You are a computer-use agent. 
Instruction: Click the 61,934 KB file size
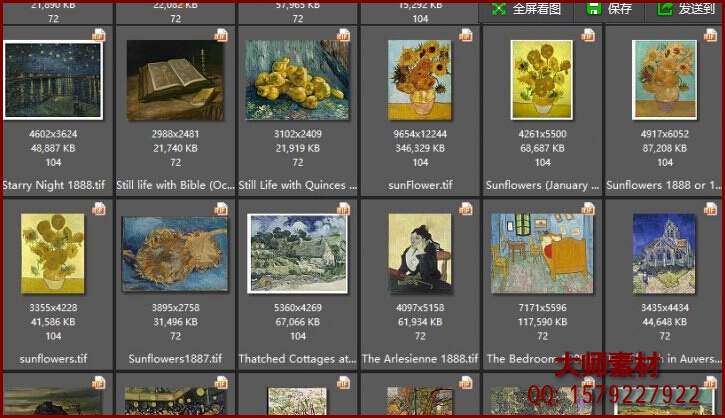tap(420, 322)
